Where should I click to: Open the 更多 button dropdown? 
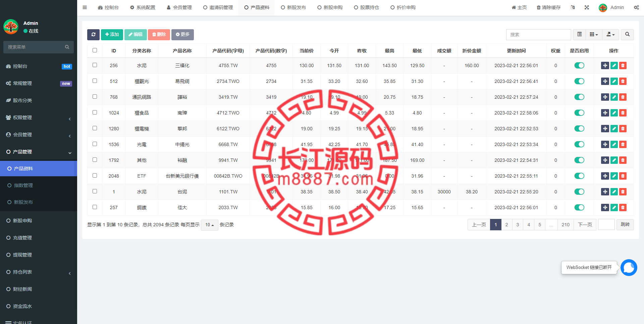182,35
